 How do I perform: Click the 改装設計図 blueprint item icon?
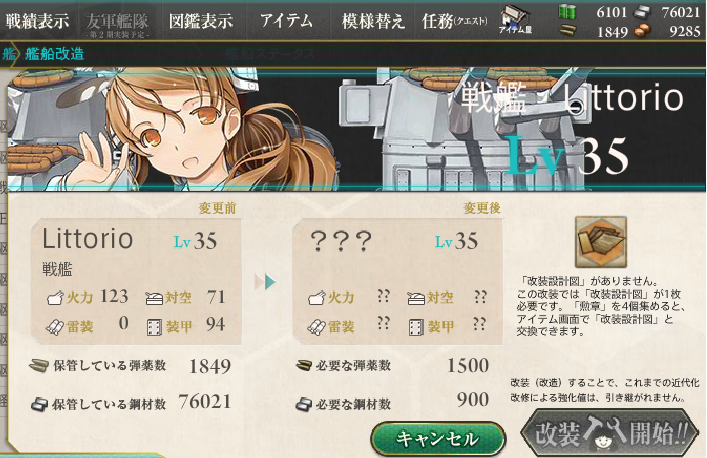(601, 242)
